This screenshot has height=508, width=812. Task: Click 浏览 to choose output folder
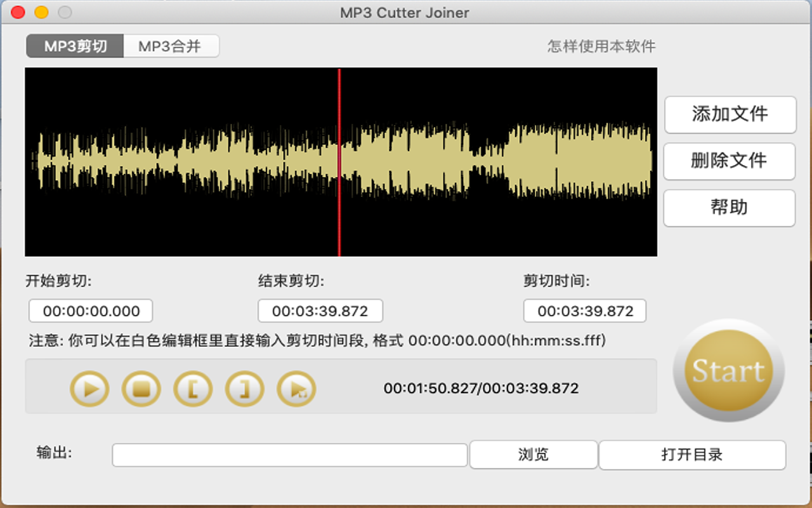[x=534, y=455]
